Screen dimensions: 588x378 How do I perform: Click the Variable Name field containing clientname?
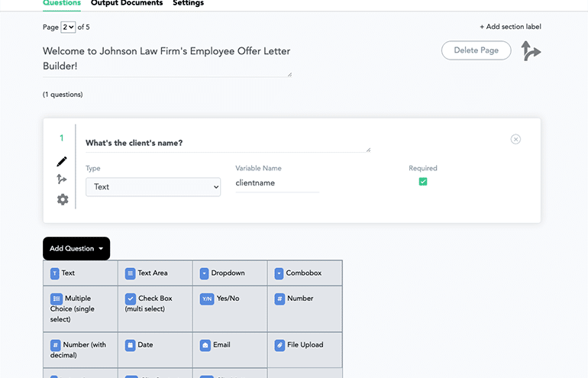pos(276,183)
